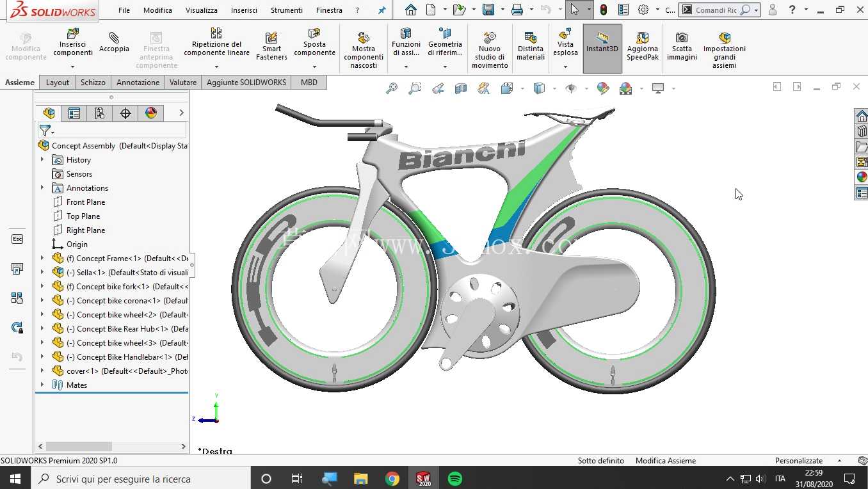Open the ConfigurationManager tab icon
This screenshot has height=489, width=868.
pos(99,113)
